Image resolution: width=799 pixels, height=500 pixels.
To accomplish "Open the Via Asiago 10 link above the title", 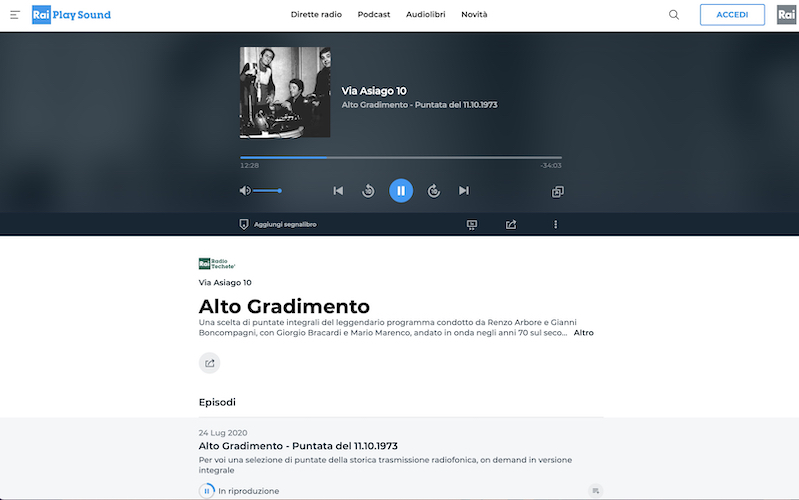I will click(225, 283).
